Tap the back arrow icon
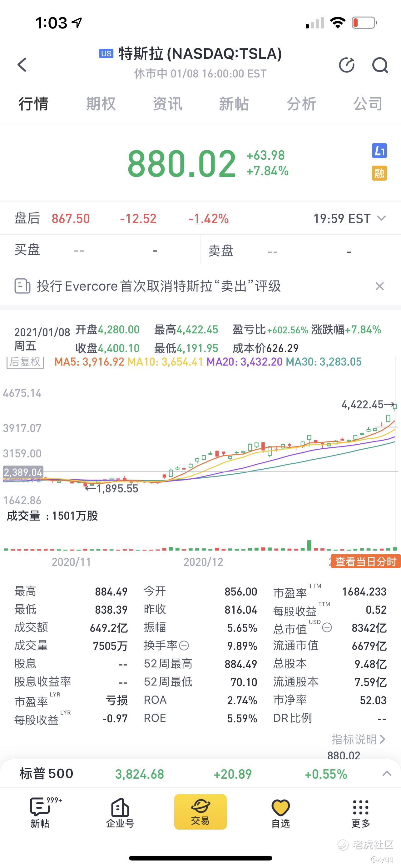The image size is (401, 868). coord(22,65)
